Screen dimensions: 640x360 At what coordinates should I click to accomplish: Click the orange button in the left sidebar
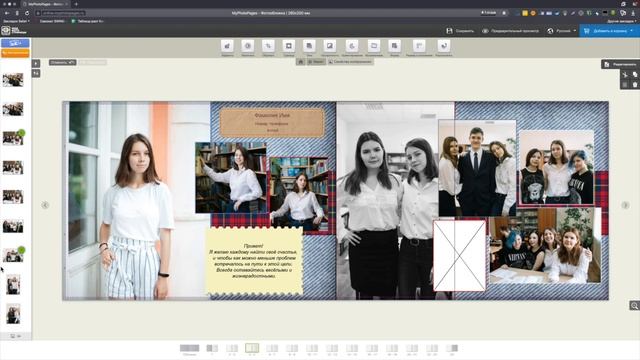point(15,53)
